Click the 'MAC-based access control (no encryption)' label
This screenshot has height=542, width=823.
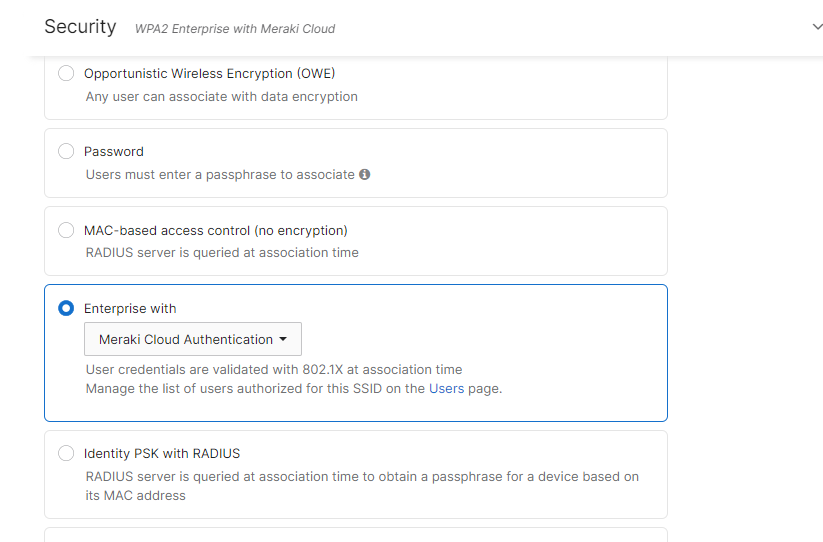(215, 230)
